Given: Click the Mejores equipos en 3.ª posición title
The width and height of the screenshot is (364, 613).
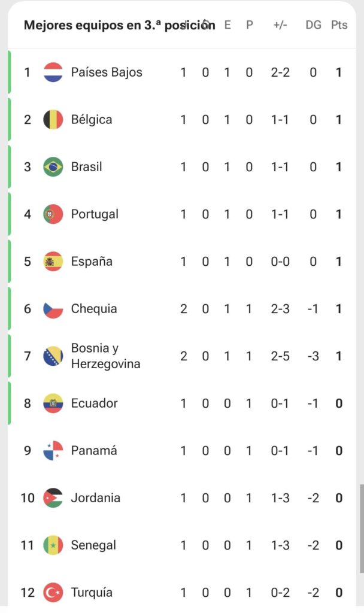Looking at the screenshot, I should 119,25.
